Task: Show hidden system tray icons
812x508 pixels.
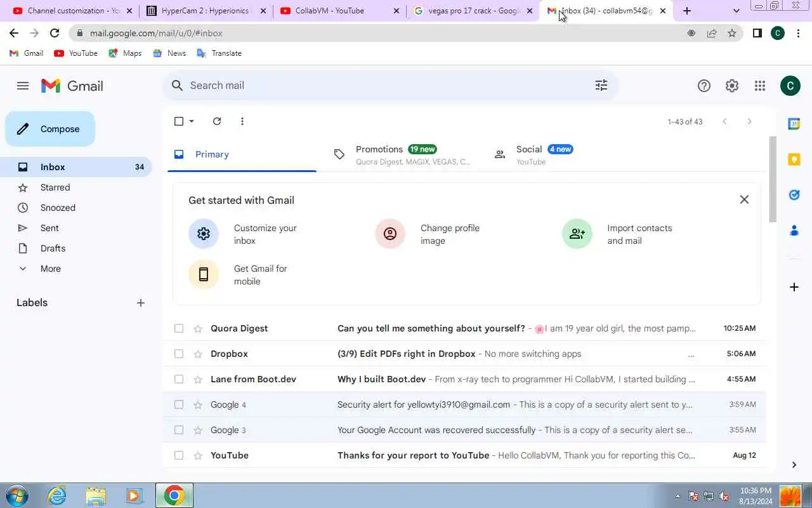Action: 678,496
